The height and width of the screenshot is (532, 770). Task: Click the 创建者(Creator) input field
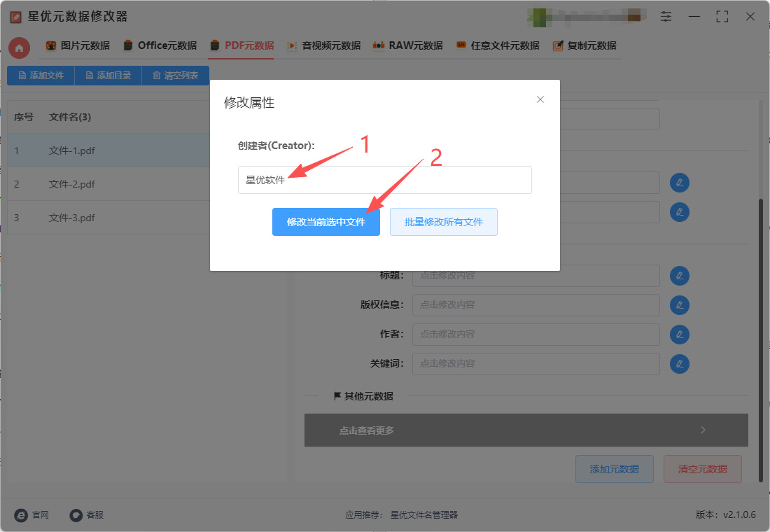pos(384,180)
